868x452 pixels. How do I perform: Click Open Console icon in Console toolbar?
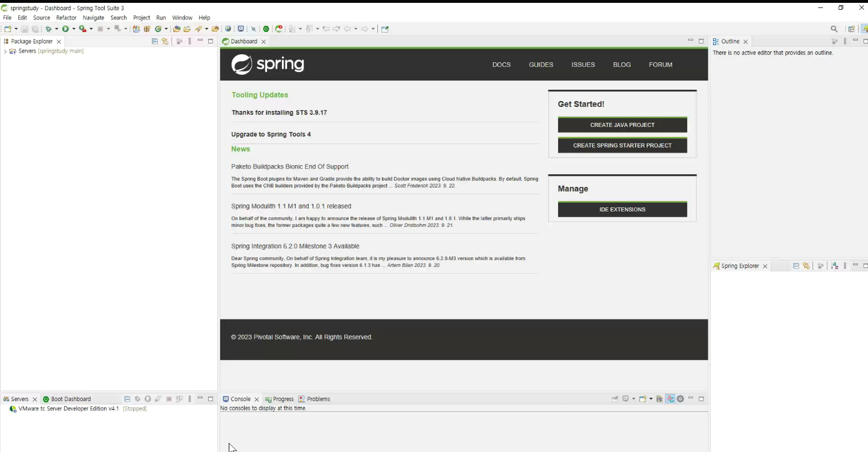click(x=643, y=399)
